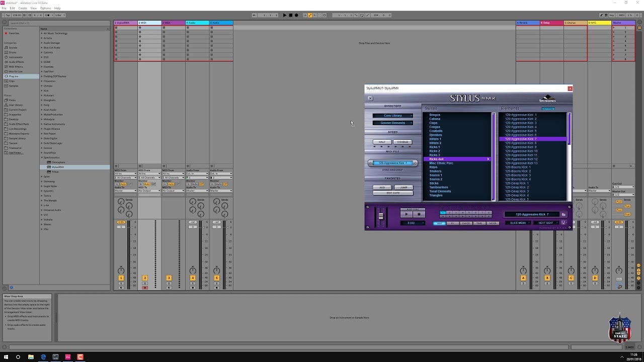Image resolution: width=644 pixels, height=362 pixels.
Task: Solo track 4 Audio
Action: [x=193, y=284]
